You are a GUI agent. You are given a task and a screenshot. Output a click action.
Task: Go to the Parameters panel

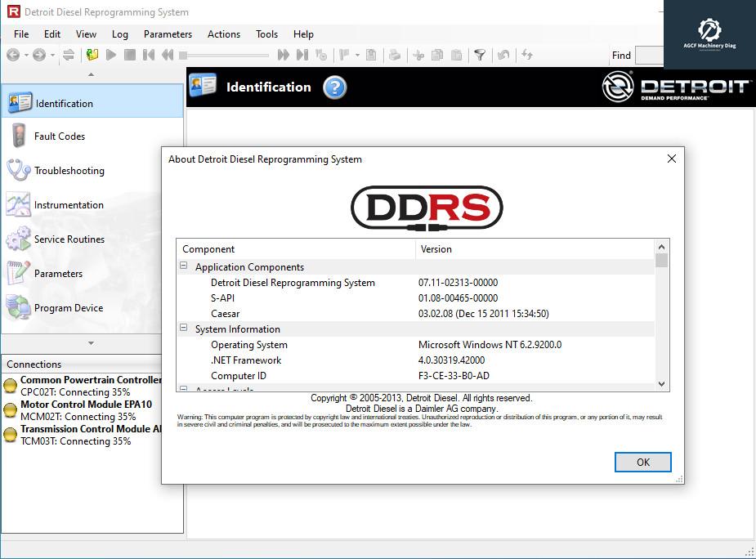pos(58,274)
